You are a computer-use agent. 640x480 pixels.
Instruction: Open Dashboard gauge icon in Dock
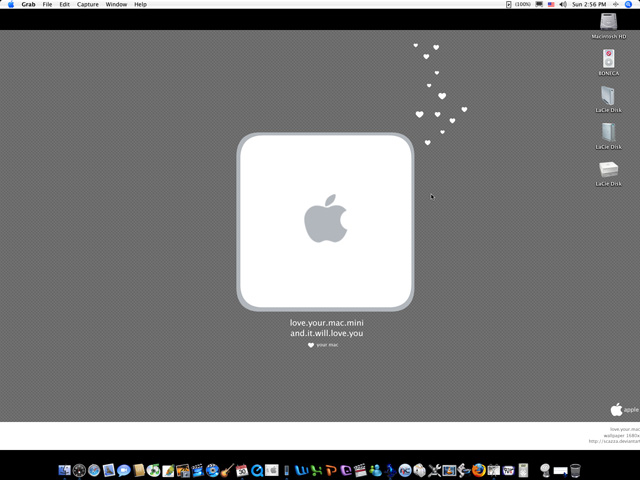79,471
